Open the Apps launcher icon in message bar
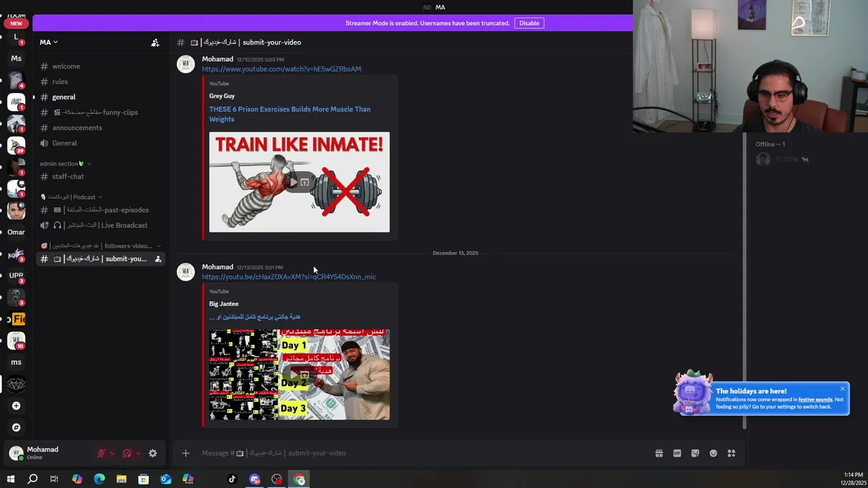Viewport: 868px width, 488px height. [x=731, y=453]
